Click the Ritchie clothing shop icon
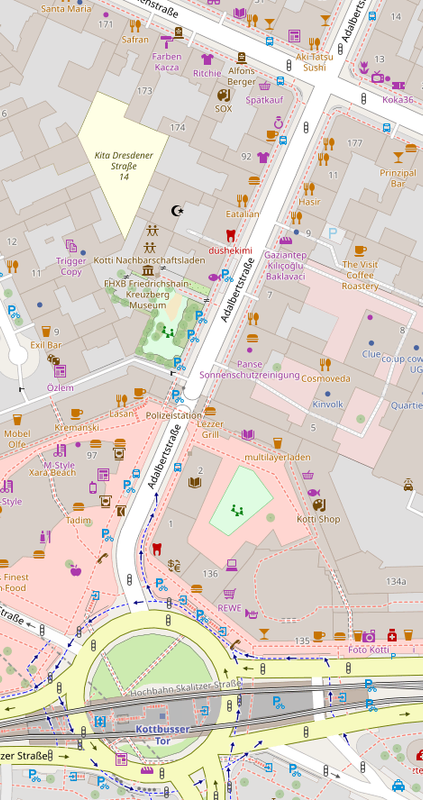 207,59
